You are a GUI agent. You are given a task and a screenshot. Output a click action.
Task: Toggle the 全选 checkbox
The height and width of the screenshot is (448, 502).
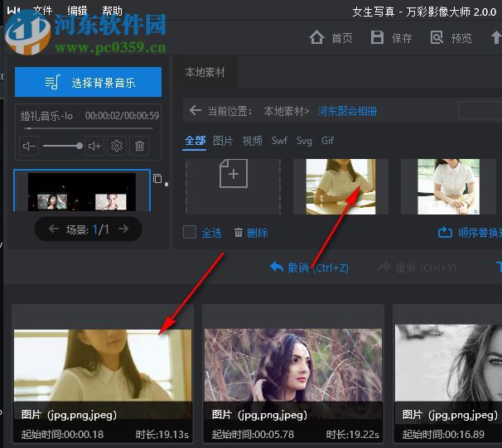190,232
